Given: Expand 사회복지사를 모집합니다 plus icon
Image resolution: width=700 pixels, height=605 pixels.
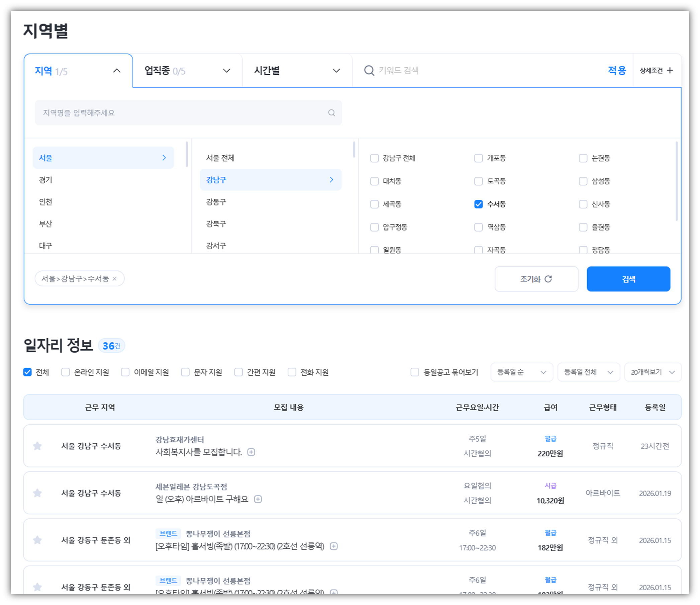Looking at the screenshot, I should pyautogui.click(x=251, y=452).
